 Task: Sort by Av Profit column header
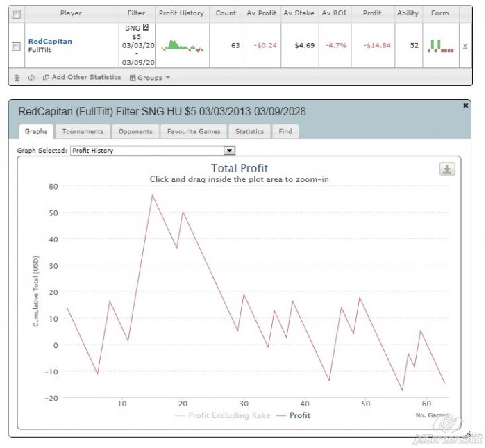coord(262,13)
